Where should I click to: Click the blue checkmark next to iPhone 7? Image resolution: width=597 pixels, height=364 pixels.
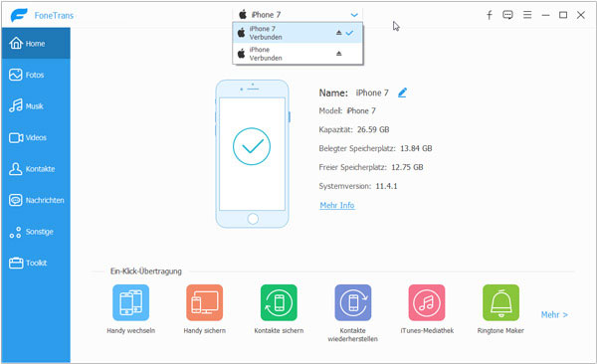click(x=349, y=33)
